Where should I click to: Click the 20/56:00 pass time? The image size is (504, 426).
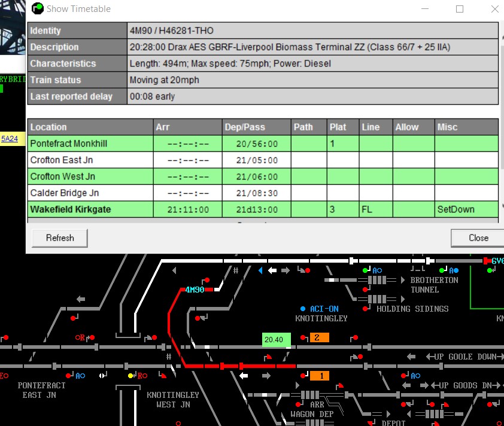[257, 144]
